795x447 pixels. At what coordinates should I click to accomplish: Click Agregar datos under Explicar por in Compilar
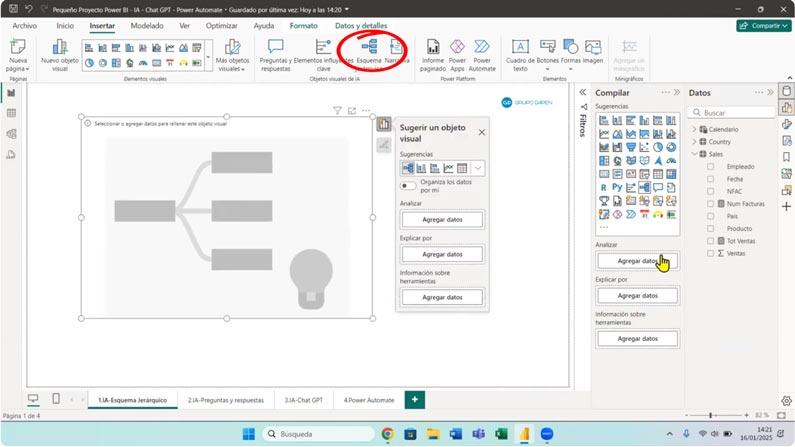637,296
